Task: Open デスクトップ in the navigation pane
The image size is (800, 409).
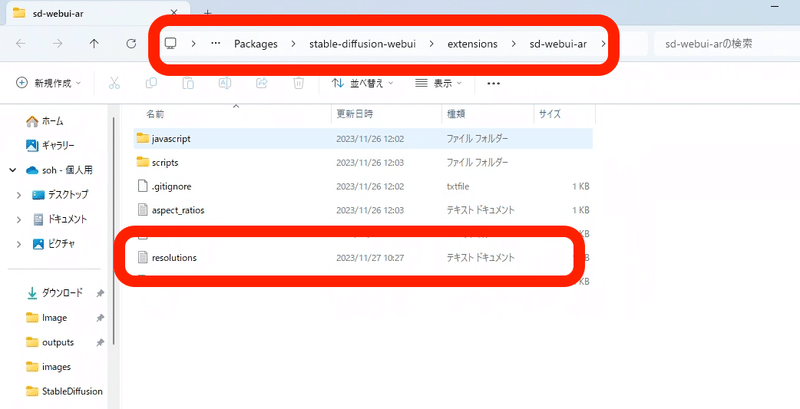Action: 60,195
